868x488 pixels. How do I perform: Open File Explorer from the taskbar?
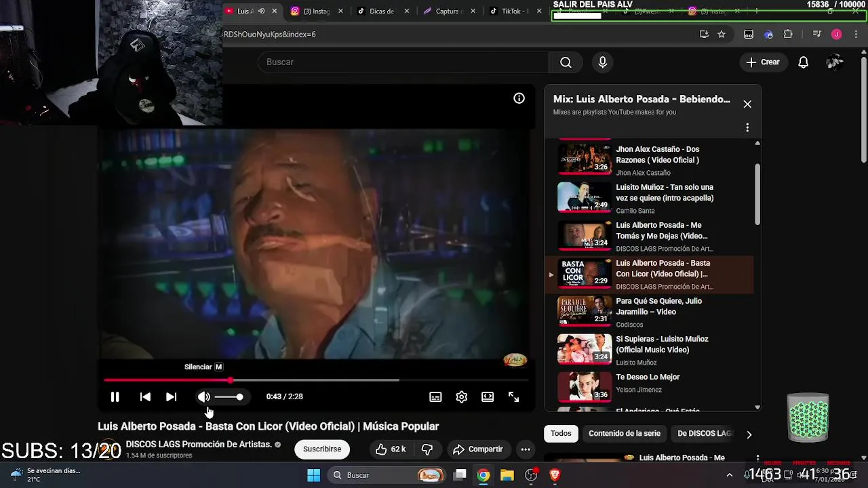(x=507, y=475)
